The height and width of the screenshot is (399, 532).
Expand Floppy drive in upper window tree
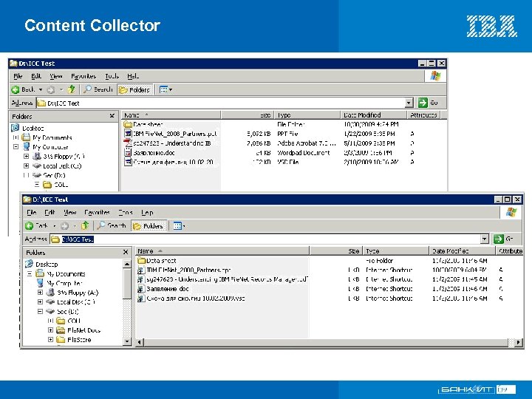(26, 157)
